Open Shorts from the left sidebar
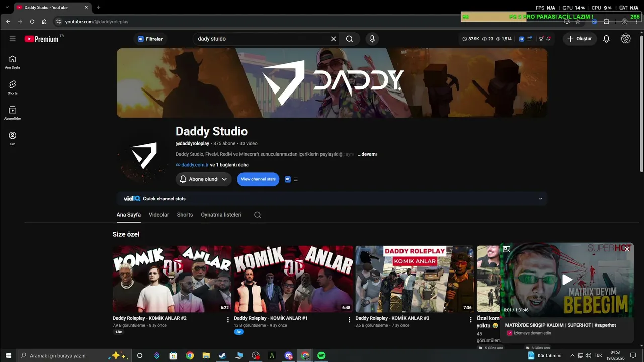 pyautogui.click(x=13, y=87)
